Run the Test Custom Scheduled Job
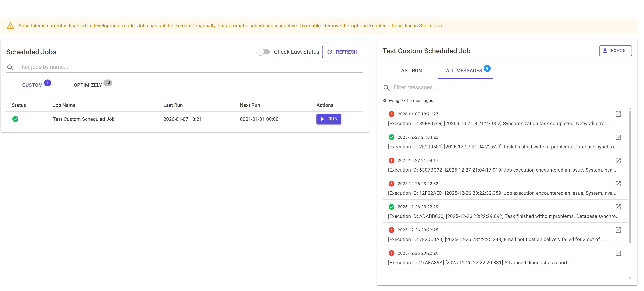The width and height of the screenshot is (644, 291). pos(329,119)
